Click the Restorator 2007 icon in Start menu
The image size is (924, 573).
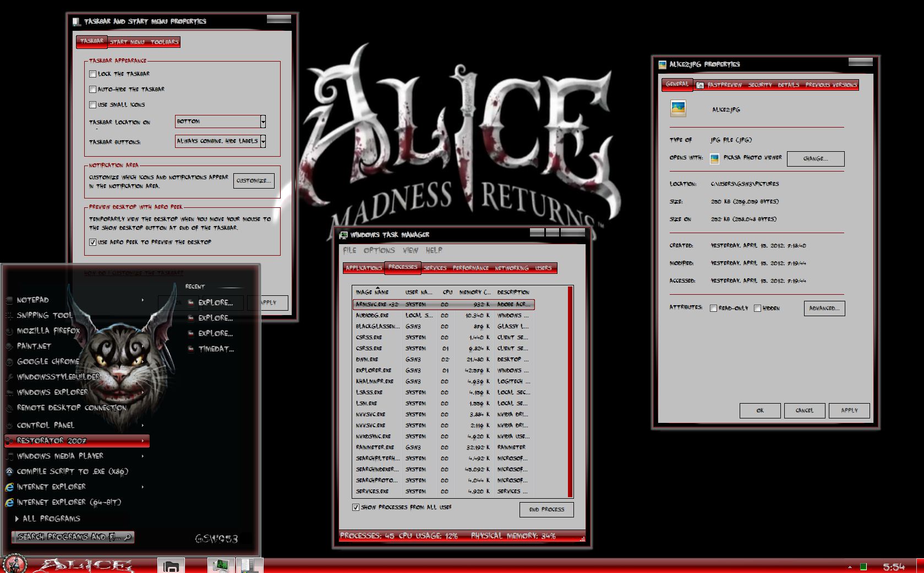click(x=9, y=441)
